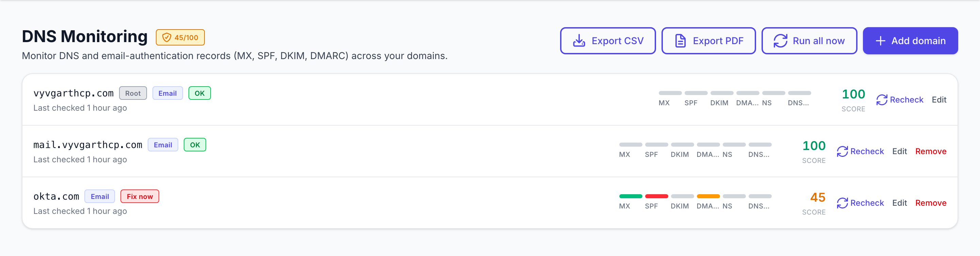This screenshot has height=256, width=980.
Task: Click the Root tag on vyvgarthcp.com
Action: tap(133, 93)
